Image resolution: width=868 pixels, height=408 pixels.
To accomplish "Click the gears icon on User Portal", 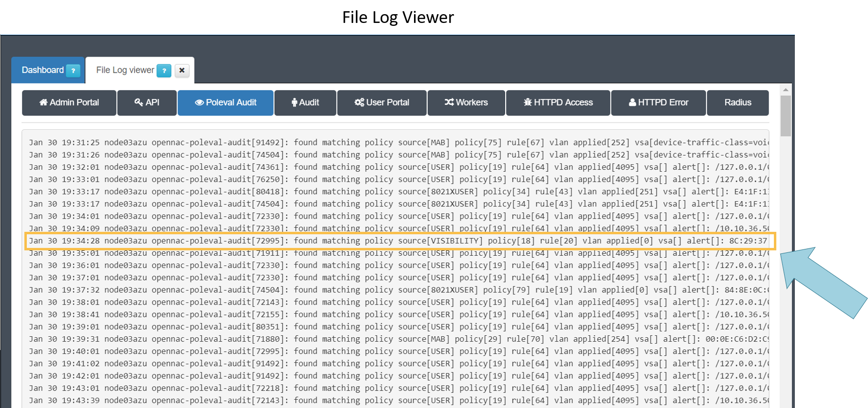I will pos(359,102).
